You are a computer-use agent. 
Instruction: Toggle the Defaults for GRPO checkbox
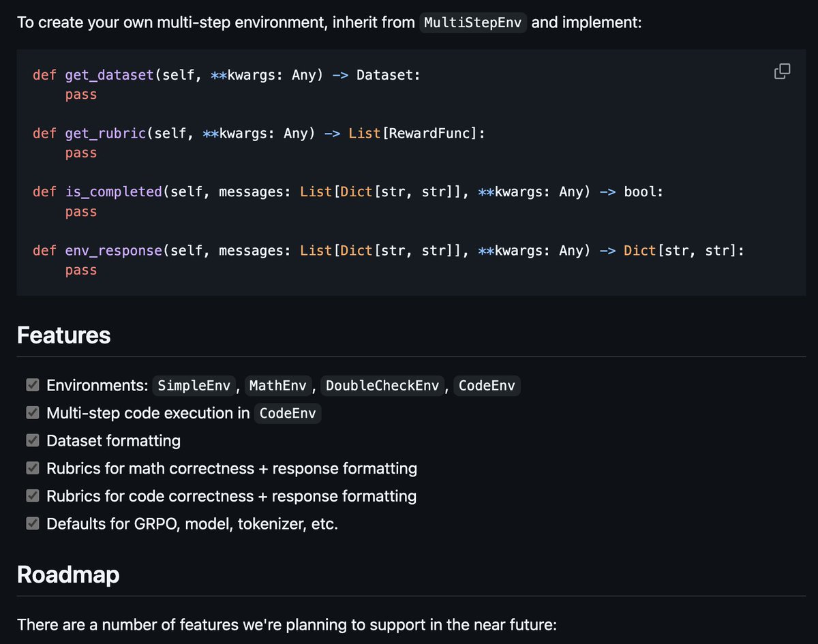coord(32,524)
